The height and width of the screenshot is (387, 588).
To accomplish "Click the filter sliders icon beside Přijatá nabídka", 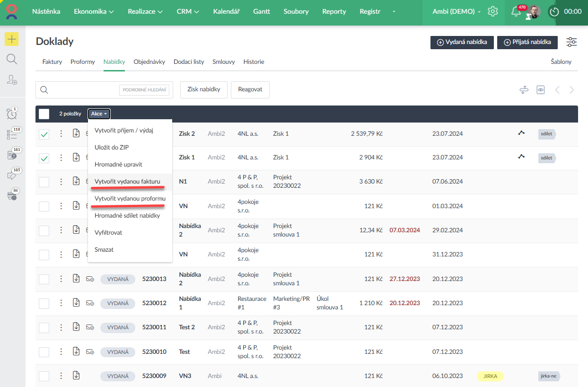I will pos(571,42).
